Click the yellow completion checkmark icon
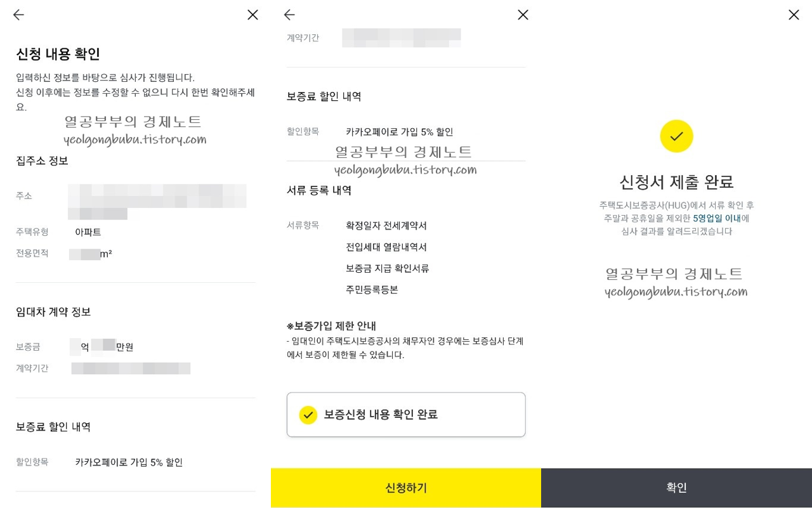The width and height of the screenshot is (812, 508). coord(676,136)
